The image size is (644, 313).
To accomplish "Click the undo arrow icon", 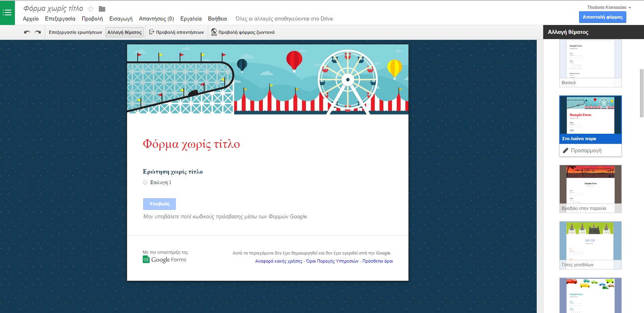I will [x=27, y=32].
